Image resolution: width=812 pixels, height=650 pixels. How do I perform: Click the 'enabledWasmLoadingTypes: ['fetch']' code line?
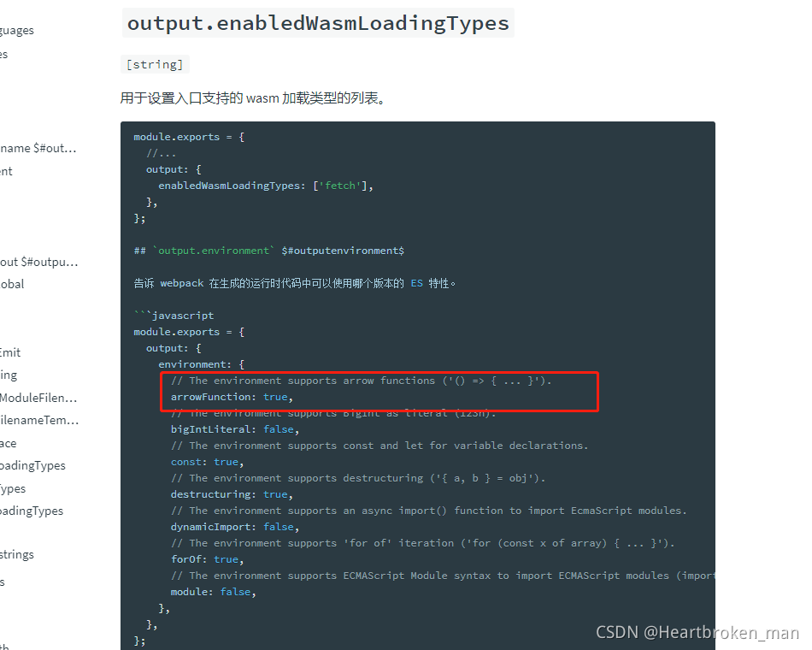[x=266, y=186]
